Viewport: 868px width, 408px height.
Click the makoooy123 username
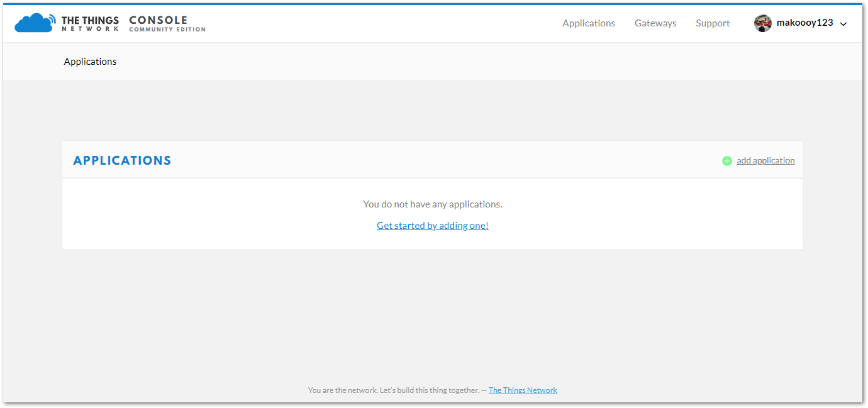pos(805,23)
